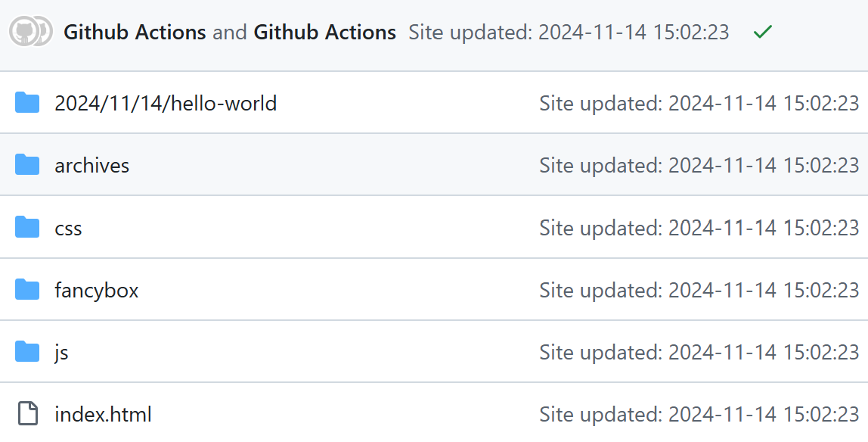Open the fancybox folder name
This screenshot has height=442, width=868.
(x=96, y=289)
